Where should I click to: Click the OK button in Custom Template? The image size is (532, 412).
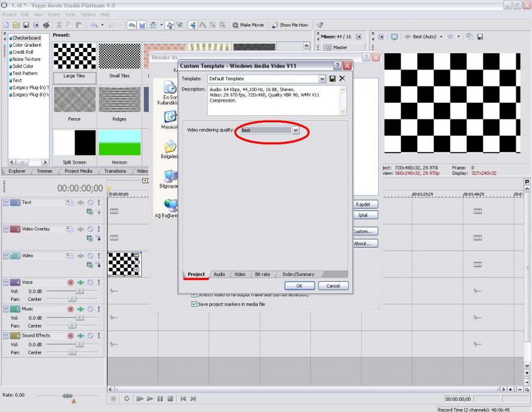point(299,286)
